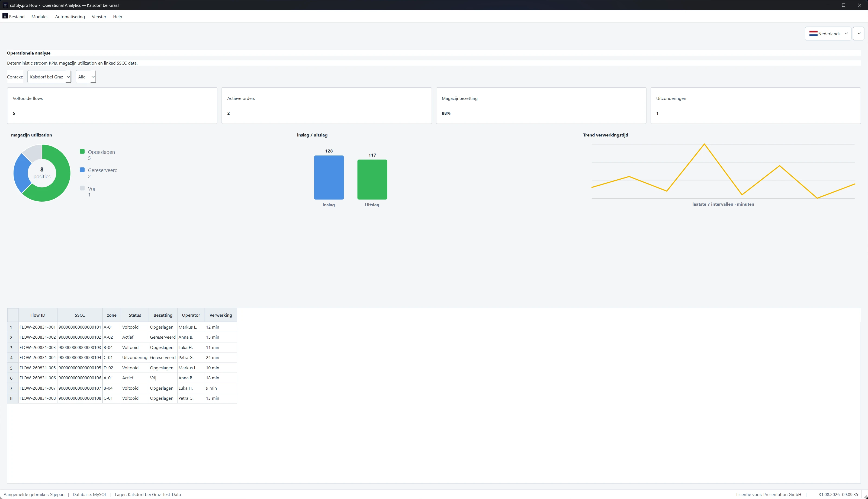Screen dimensions: 868x499
Task: Select the Actieve orders KPI card
Action: pyautogui.click(x=327, y=106)
